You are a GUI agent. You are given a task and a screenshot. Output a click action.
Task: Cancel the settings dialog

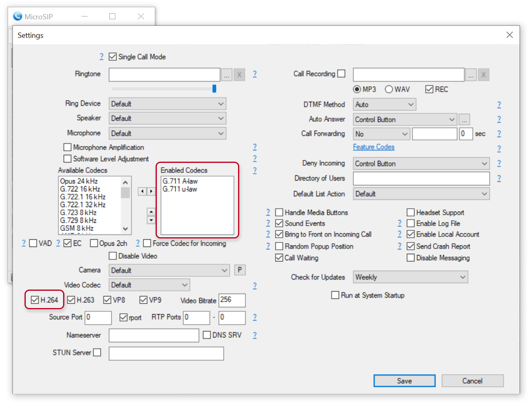472,381
